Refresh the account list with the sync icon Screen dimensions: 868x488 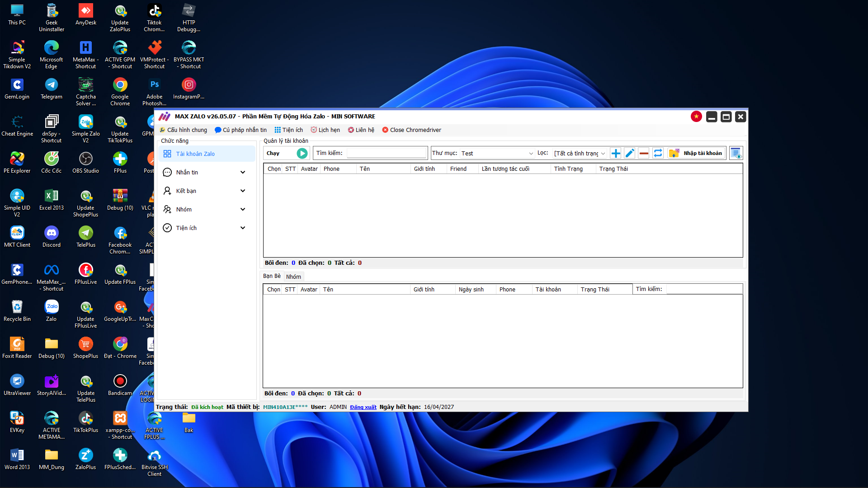pyautogui.click(x=658, y=153)
